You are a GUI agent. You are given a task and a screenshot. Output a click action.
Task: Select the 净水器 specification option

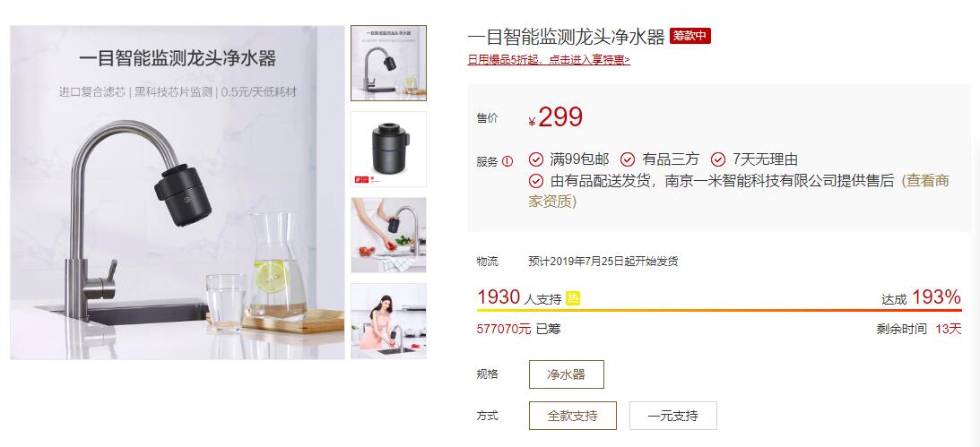point(567,374)
